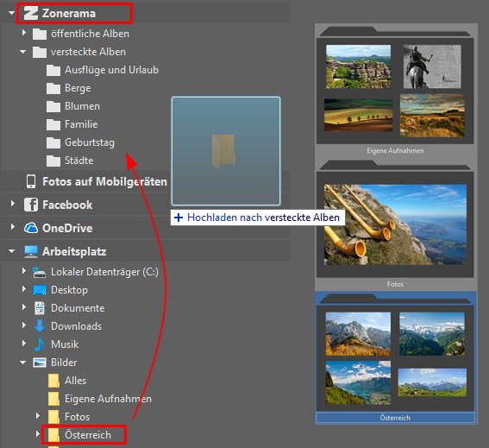
Task: Click the OneDrive cloud icon
Action: [31, 228]
